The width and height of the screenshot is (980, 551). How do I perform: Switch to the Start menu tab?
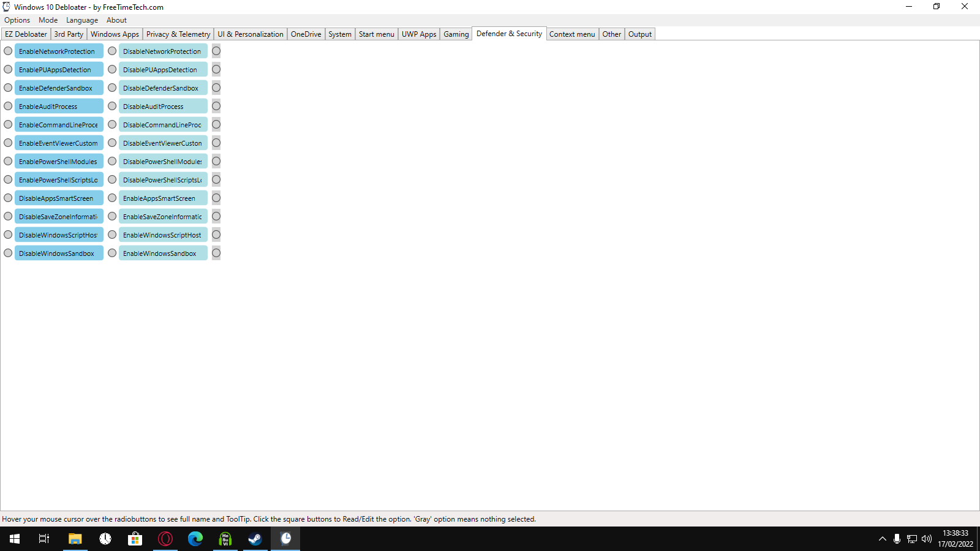pos(377,34)
